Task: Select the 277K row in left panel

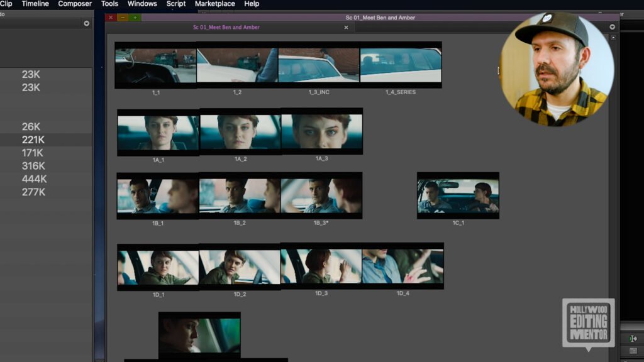Action: (46, 192)
